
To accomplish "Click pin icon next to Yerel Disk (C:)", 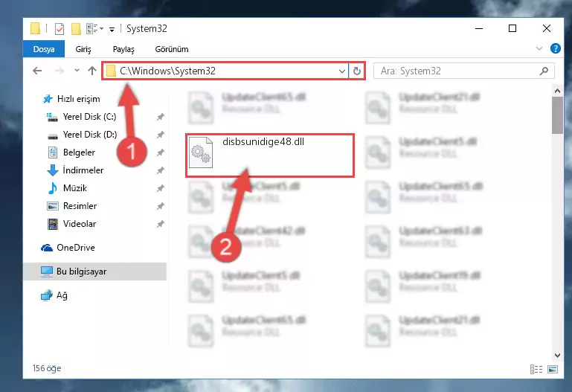I will coord(160,117).
